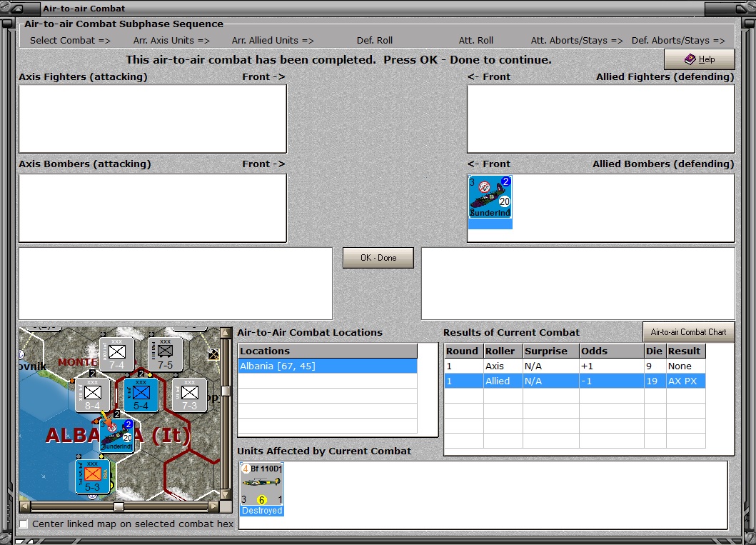
Task: Select round 1 Allied AX PX result row
Action: 575,381
